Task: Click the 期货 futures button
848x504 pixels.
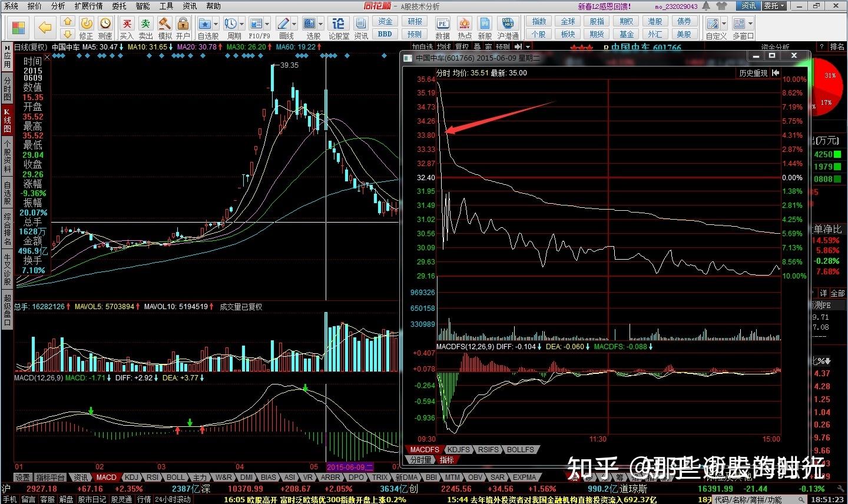Action: coord(597,34)
